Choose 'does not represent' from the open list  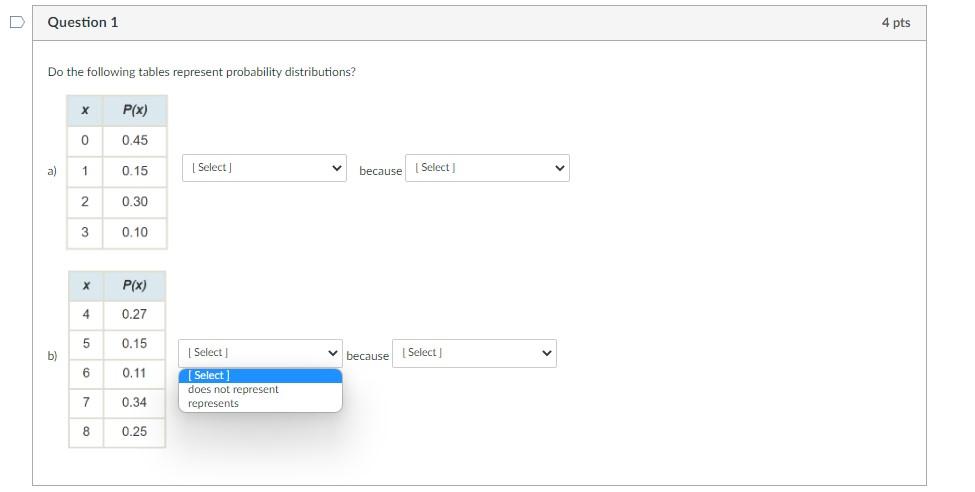pos(233,390)
